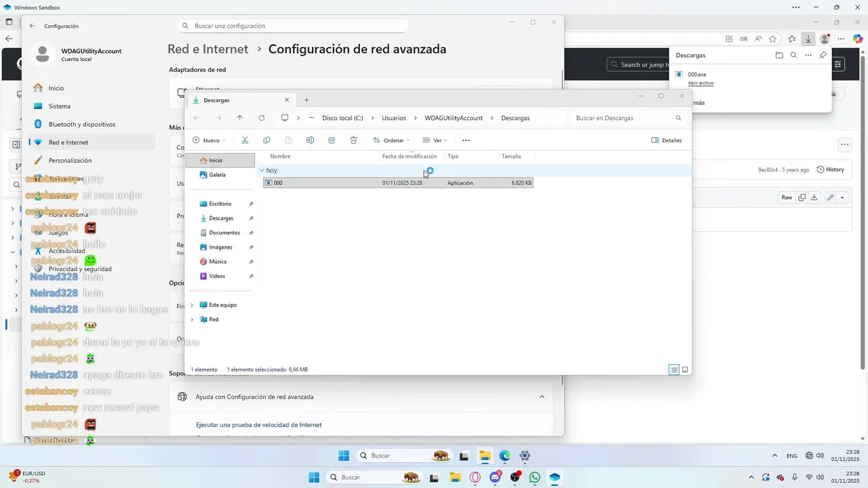868x488 pixels.
Task: Add this page to favorites star icon
Action: (x=772, y=39)
